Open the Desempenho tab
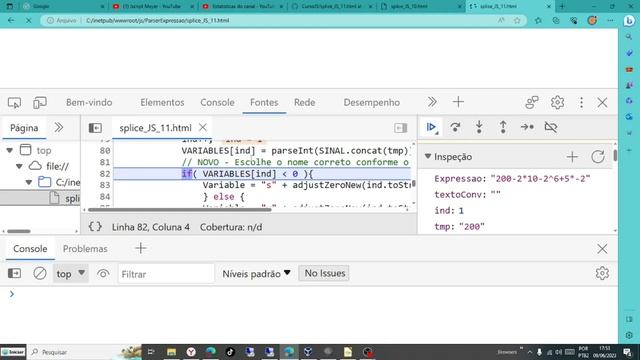Image resolution: width=640 pixels, height=360 pixels. [371, 102]
